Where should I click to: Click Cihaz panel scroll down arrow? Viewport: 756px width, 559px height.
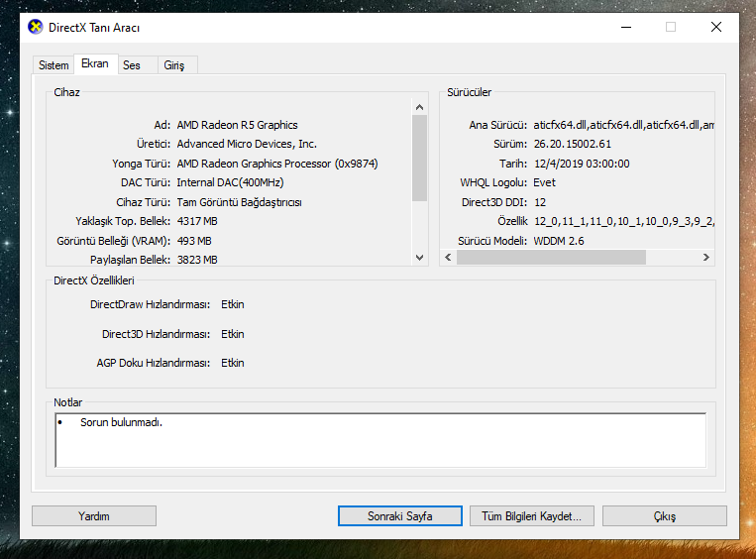[419, 258]
